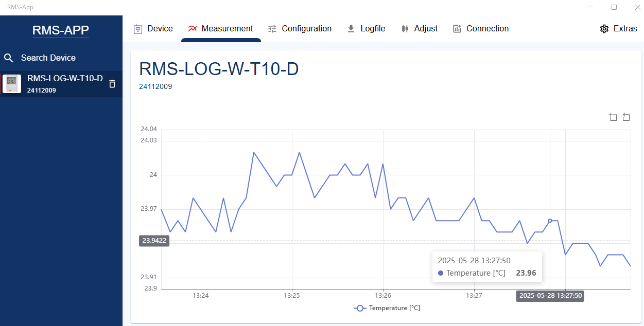Click the 13:24 time axis label

(x=200, y=296)
